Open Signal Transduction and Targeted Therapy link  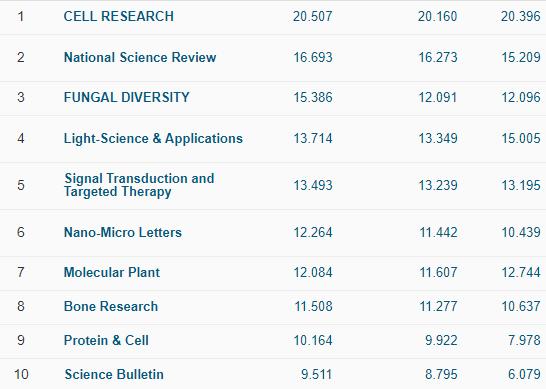[x=139, y=185]
